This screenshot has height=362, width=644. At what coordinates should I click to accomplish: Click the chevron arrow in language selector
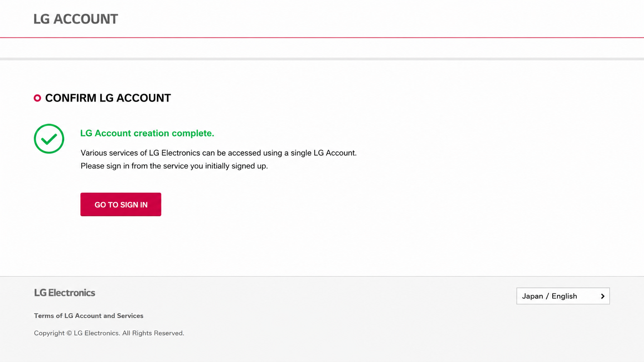pos(603,296)
